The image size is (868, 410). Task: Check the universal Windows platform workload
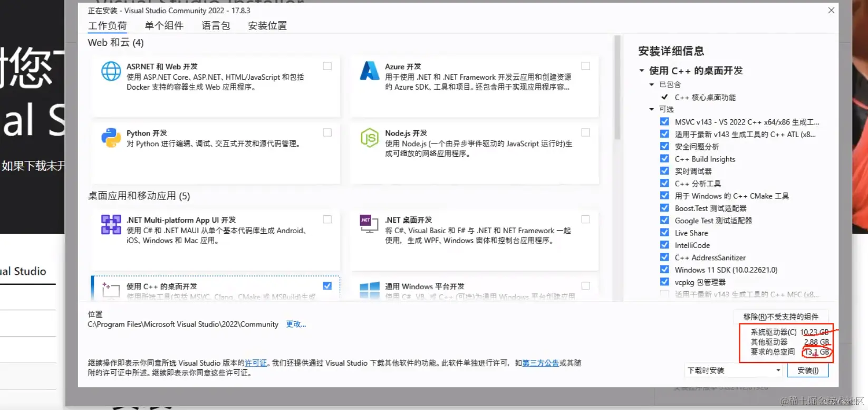tap(586, 285)
